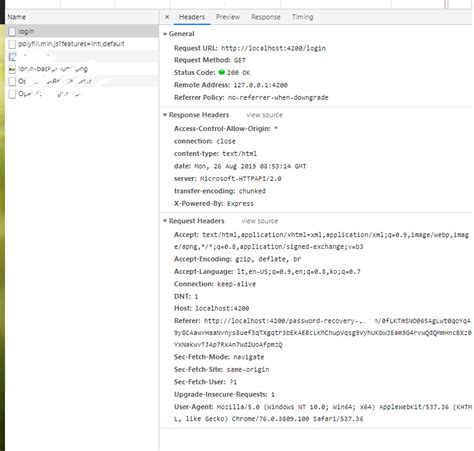Click the Request Method GET value
Viewport: 474px width, 451px height.
(x=240, y=60)
